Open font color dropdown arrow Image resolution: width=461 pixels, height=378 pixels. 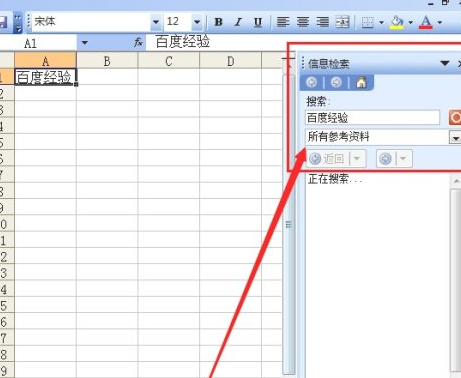click(x=440, y=23)
